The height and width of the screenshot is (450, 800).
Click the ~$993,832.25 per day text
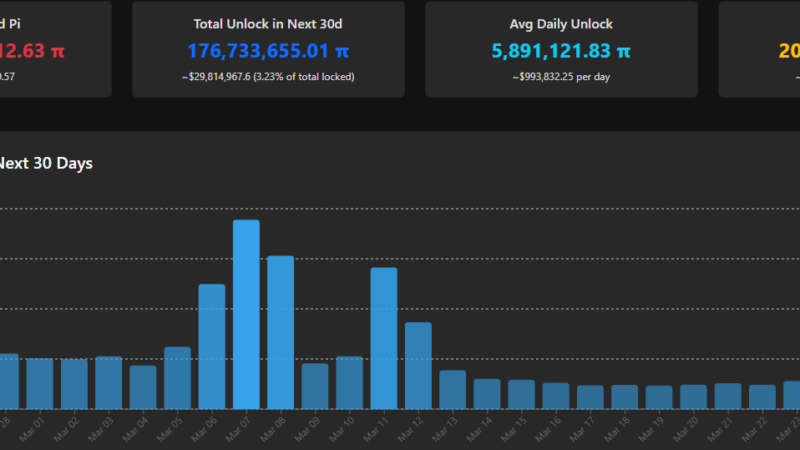561,76
